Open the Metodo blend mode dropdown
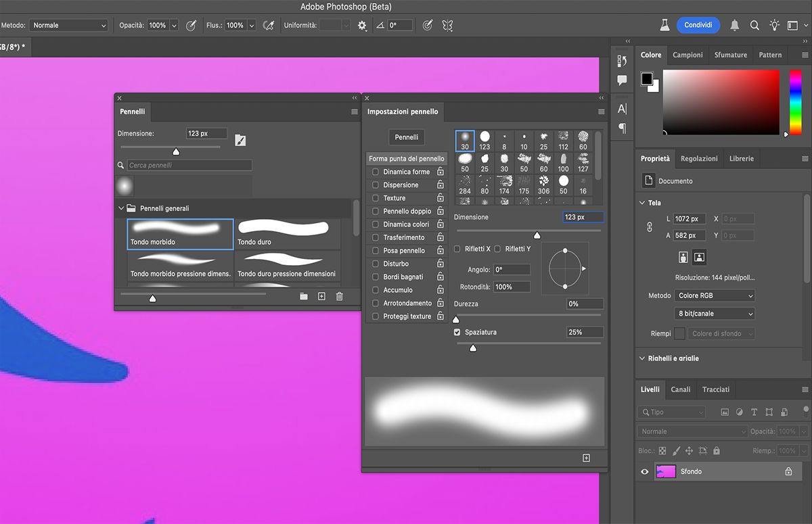Viewport: 812px width, 524px height. [x=68, y=25]
